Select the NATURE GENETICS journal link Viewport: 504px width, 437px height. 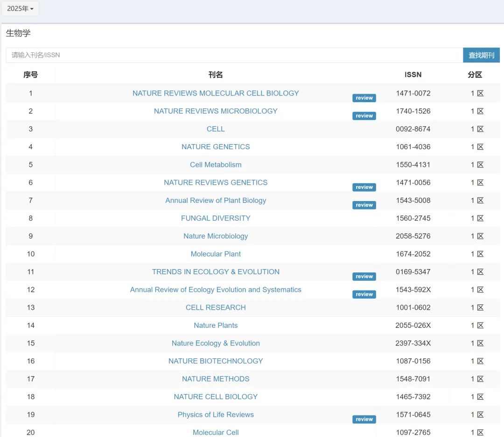coord(216,147)
